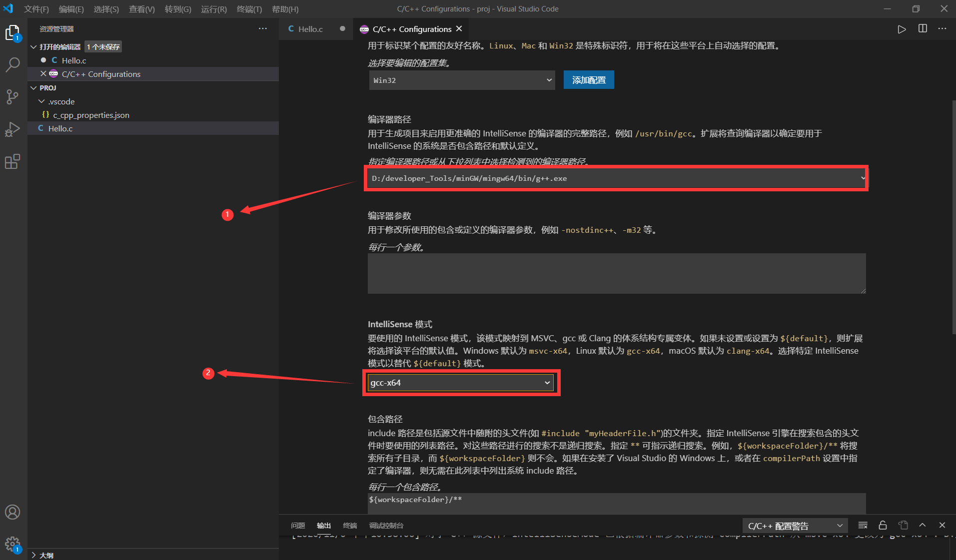Open the Source Control view
Image resolution: width=956 pixels, height=560 pixels.
(x=12, y=97)
